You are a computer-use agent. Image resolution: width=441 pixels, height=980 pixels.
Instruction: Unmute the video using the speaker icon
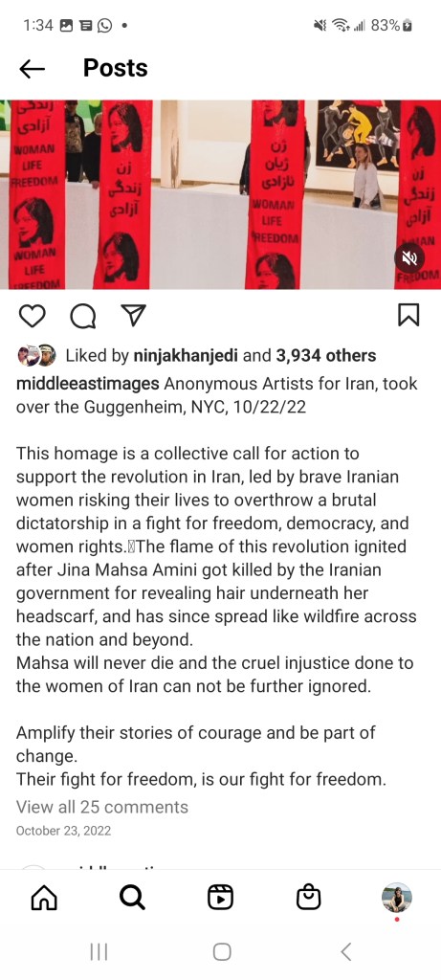point(409,256)
